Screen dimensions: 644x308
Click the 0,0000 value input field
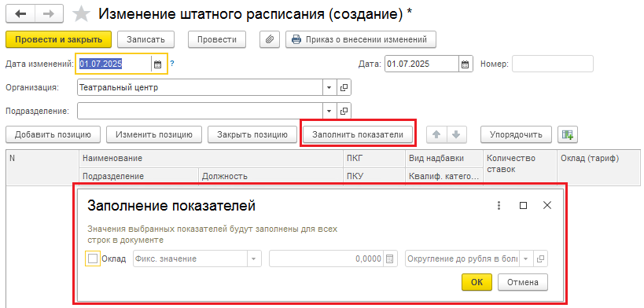tap(326, 259)
